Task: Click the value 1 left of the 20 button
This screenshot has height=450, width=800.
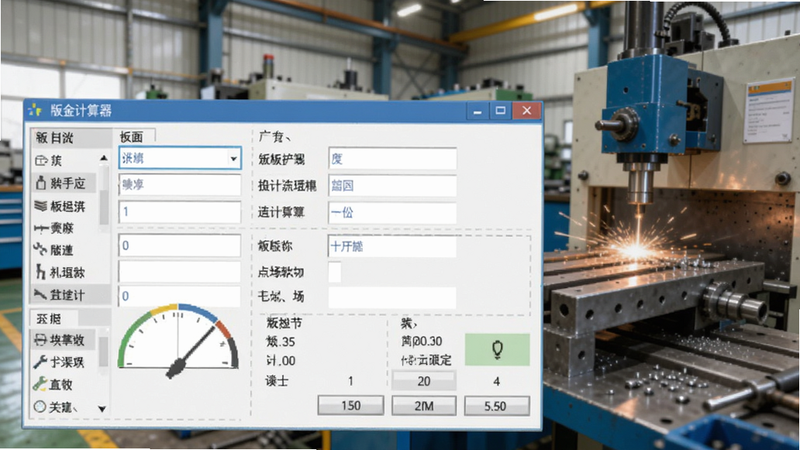Action: 351,381
